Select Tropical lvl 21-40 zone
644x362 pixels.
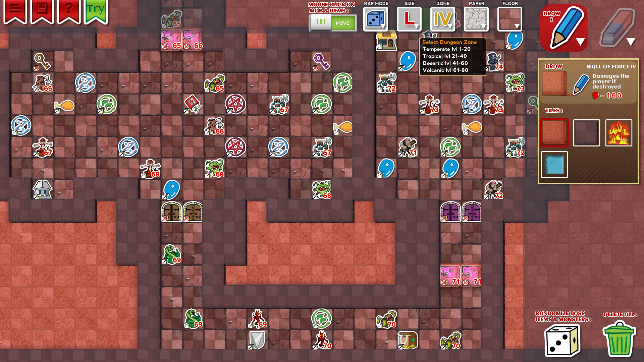pyautogui.click(x=444, y=56)
